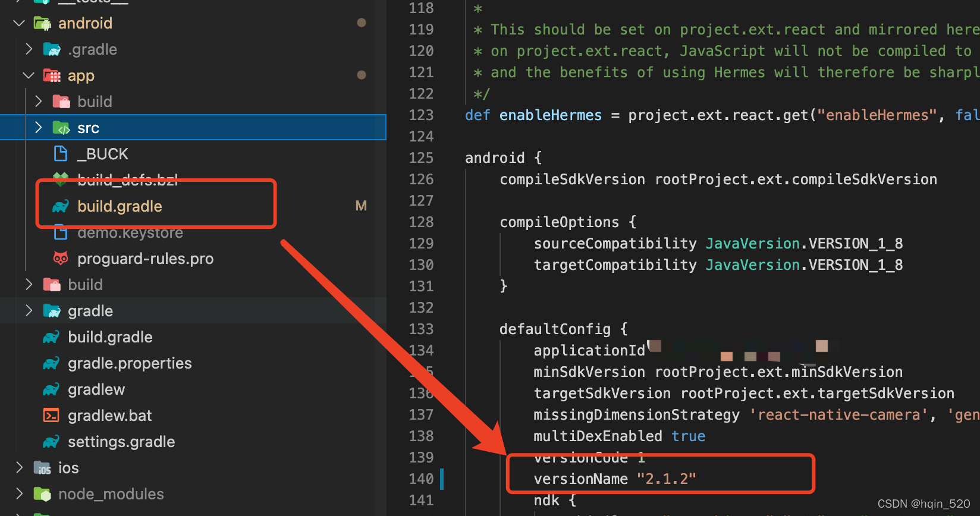Click the proguard-rules.pro file icon
980x516 pixels.
tap(61, 259)
